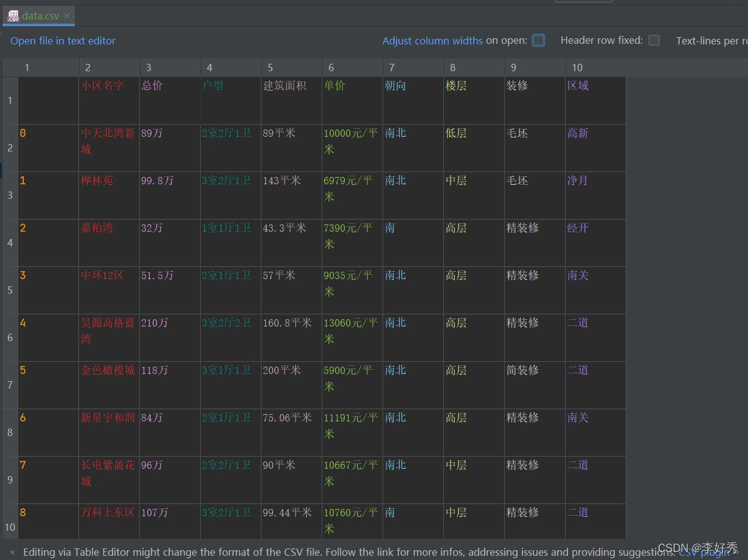Screen dimensions: 748x560
Task: Select cell 96万
Action: (x=170, y=480)
